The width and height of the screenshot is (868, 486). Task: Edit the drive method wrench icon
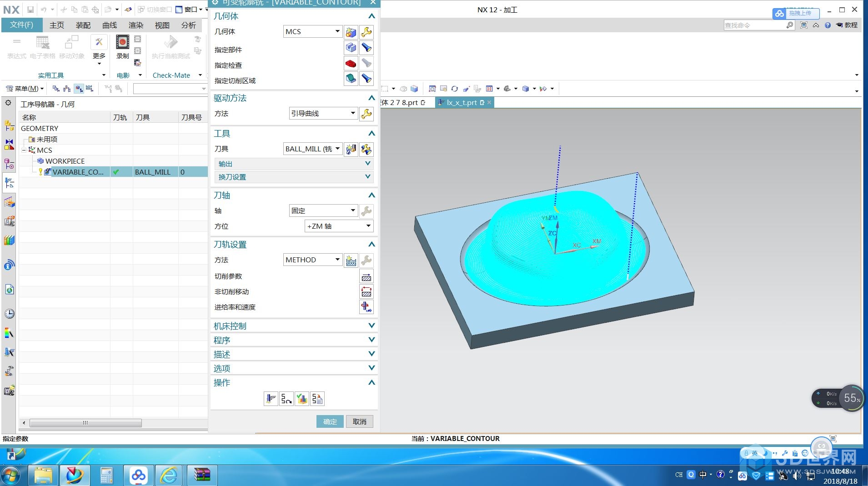click(x=366, y=114)
